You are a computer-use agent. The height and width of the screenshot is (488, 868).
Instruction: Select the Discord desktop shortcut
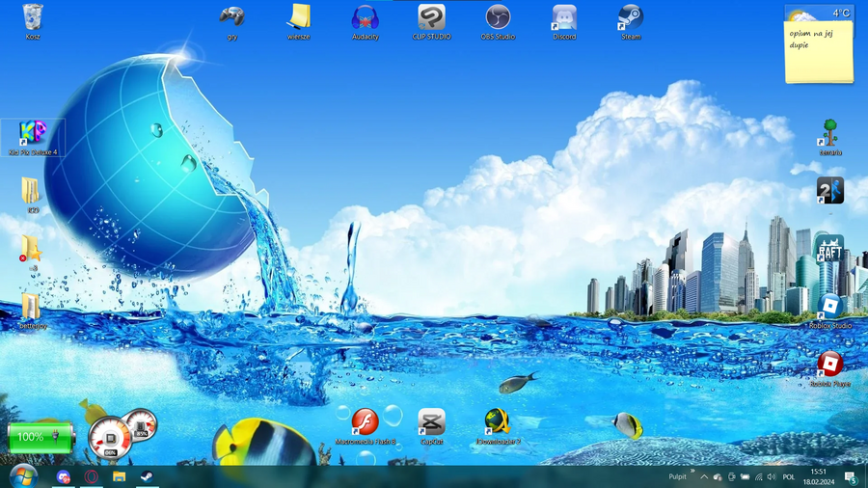click(564, 19)
